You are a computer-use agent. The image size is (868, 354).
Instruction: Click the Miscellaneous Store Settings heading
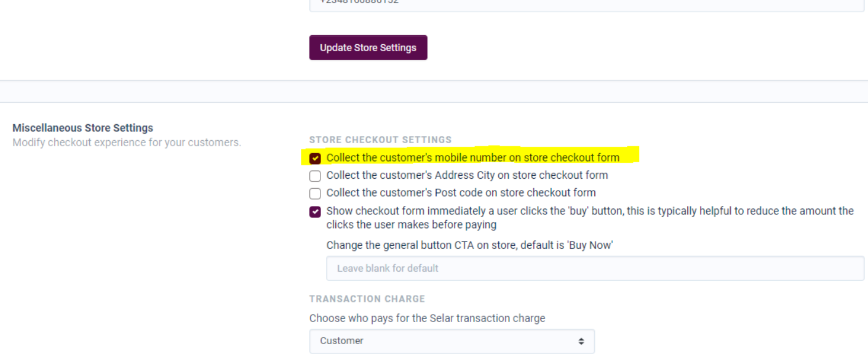pyautogui.click(x=83, y=128)
